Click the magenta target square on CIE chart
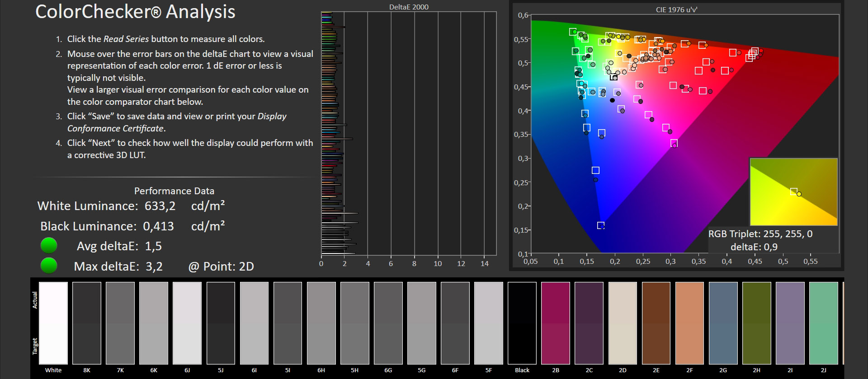This screenshot has width=868, height=379. 674,143
